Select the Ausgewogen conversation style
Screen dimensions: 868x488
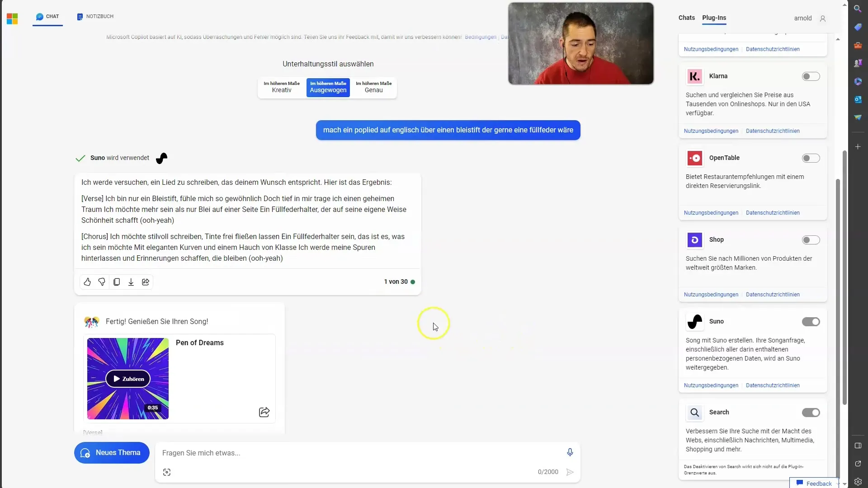[327, 87]
